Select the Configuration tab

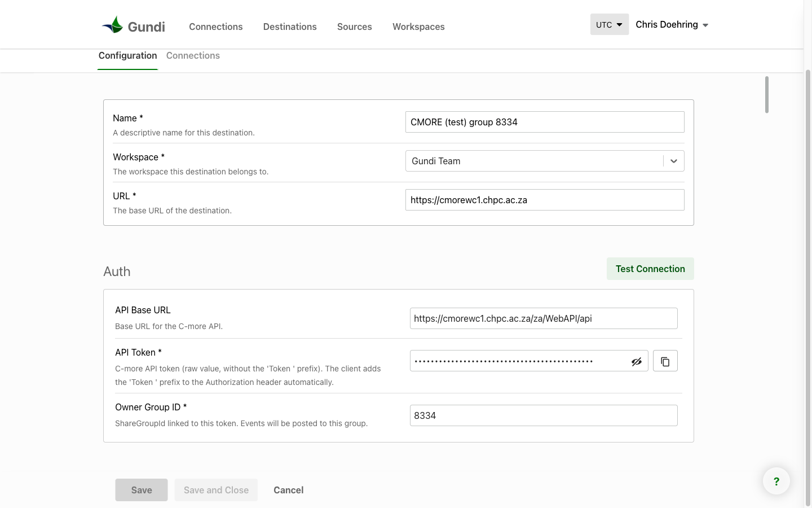point(128,56)
